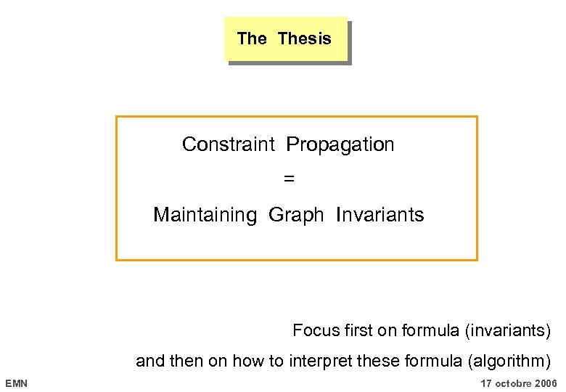Click the word 'Graph'

click(x=296, y=215)
